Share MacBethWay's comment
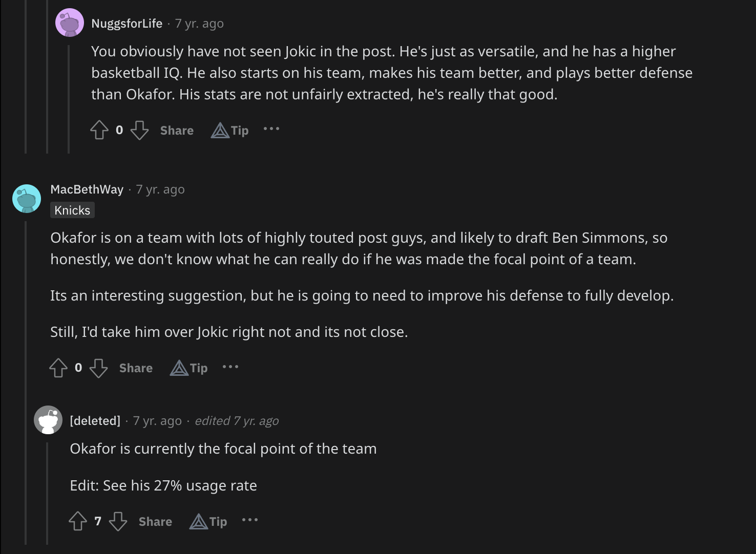 click(x=136, y=368)
